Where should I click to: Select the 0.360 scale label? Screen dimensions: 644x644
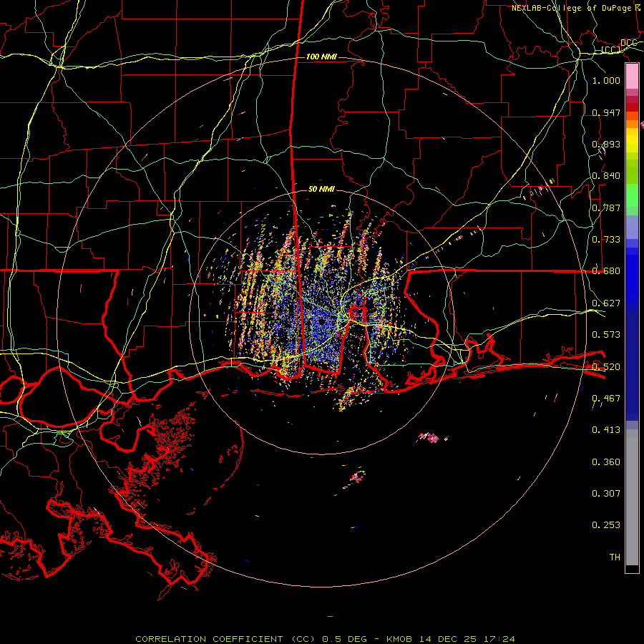(x=606, y=462)
